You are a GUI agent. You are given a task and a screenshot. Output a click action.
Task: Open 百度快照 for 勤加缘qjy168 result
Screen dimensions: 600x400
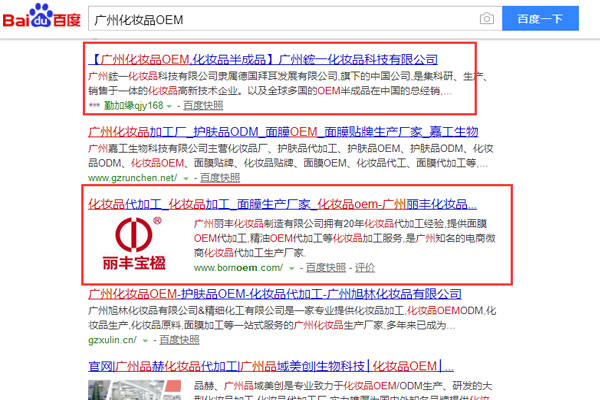tap(203, 105)
